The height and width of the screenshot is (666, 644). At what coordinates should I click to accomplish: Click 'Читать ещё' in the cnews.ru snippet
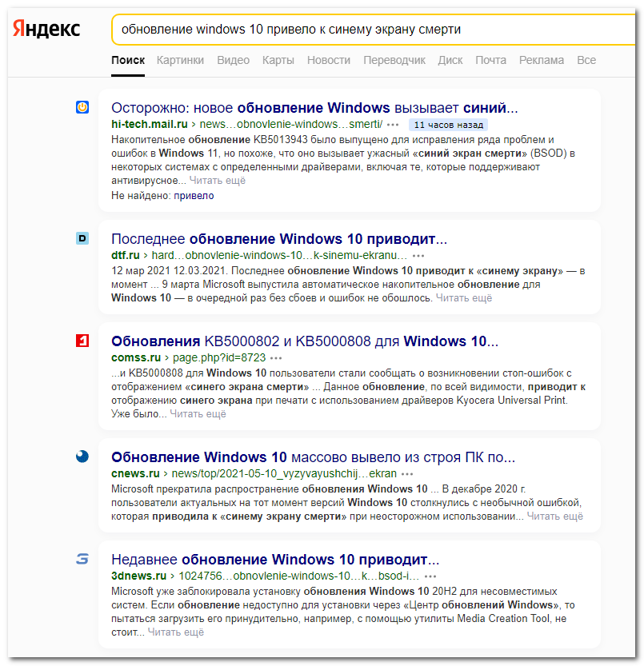(x=554, y=516)
